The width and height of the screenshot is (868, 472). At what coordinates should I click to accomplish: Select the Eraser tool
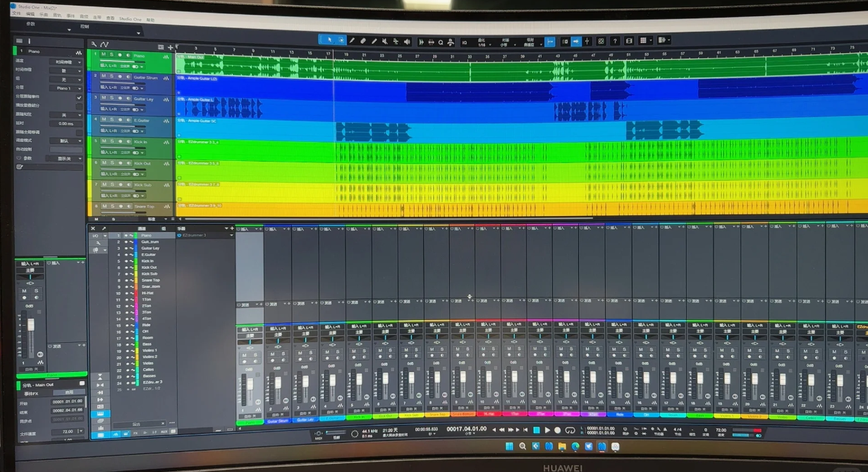(363, 41)
